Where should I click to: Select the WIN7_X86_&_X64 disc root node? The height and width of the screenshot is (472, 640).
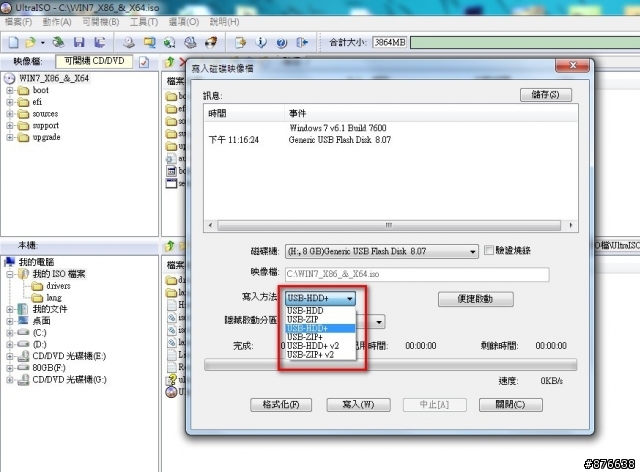point(54,78)
